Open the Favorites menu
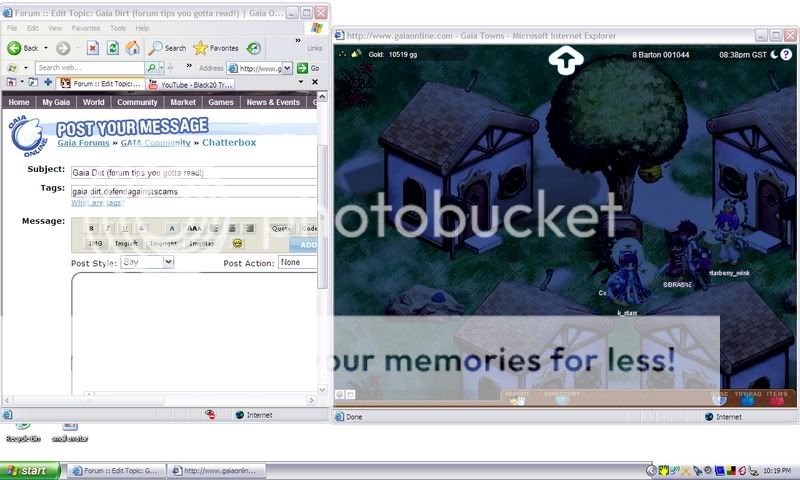This screenshot has width=800, height=480. point(86,28)
